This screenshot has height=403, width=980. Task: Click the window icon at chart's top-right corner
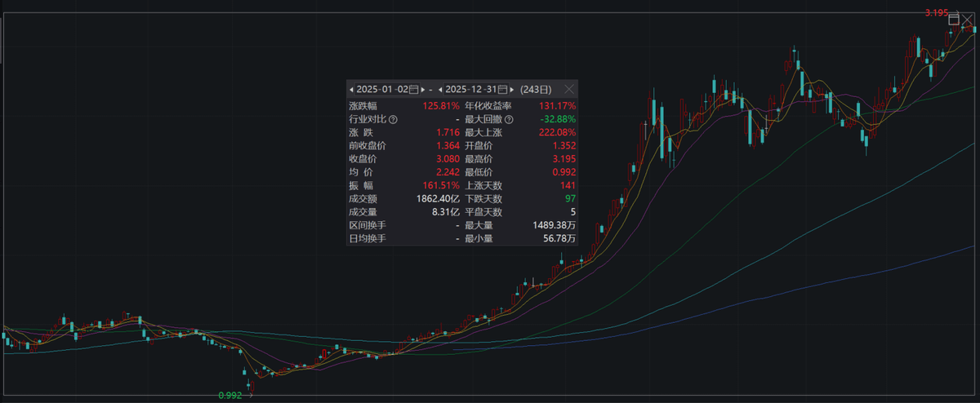coord(953,20)
